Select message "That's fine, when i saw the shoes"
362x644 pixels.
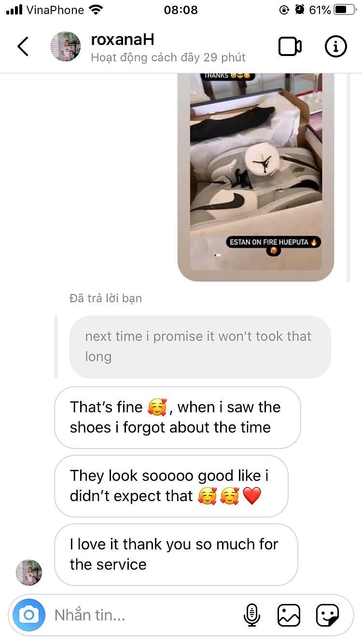pos(177,417)
